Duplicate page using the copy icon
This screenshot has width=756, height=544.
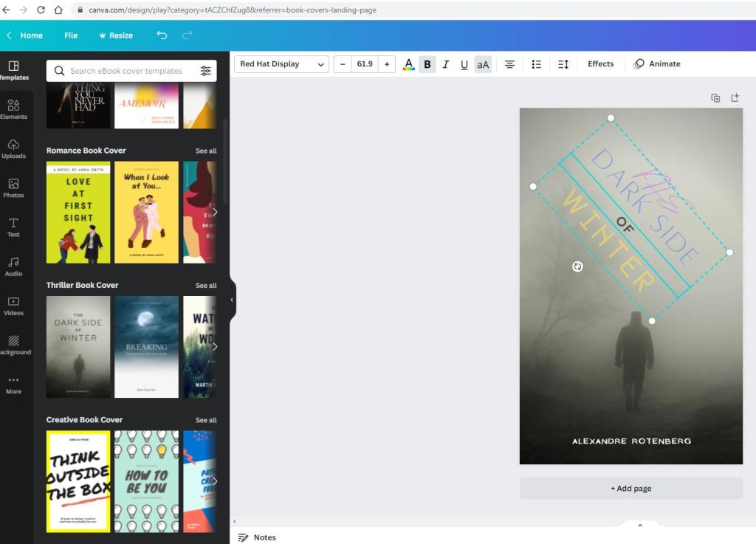coord(715,97)
